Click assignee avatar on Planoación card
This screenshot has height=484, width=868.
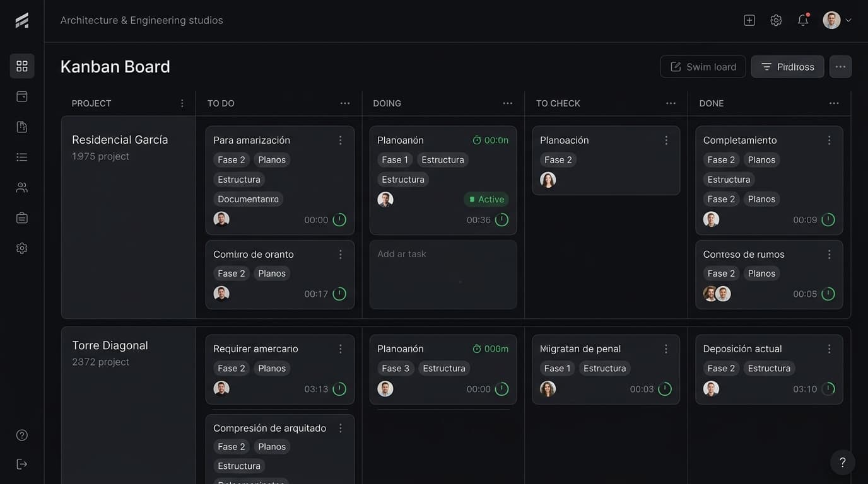pyautogui.click(x=548, y=180)
